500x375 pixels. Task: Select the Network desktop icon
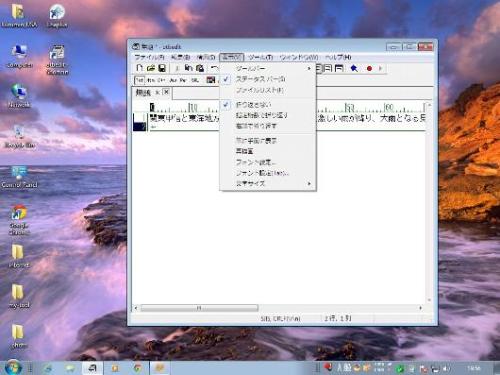click(19, 96)
